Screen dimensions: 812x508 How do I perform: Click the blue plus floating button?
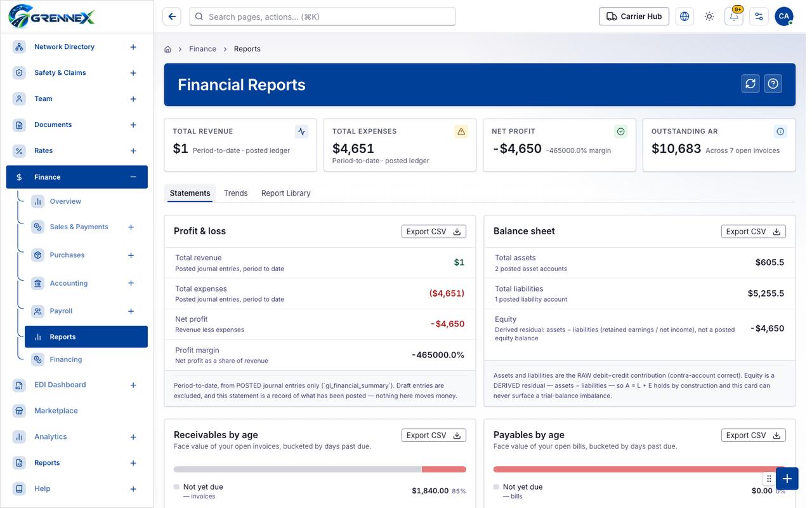pyautogui.click(x=787, y=478)
